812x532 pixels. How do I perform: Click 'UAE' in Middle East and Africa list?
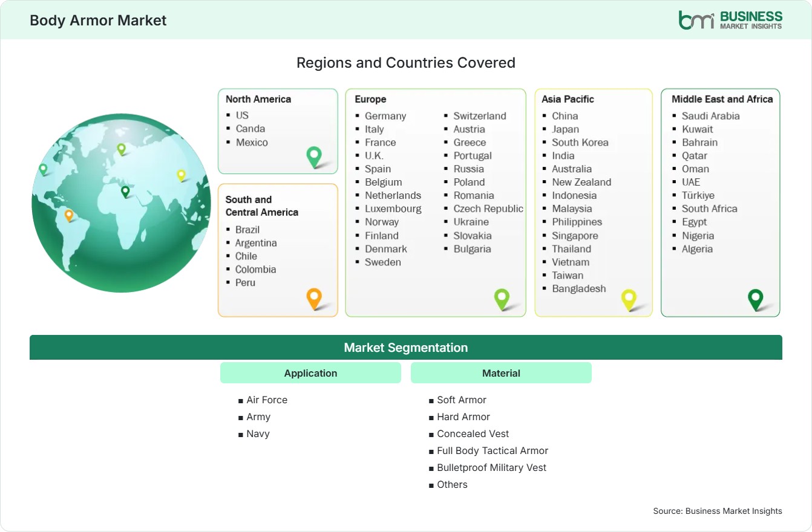click(691, 182)
